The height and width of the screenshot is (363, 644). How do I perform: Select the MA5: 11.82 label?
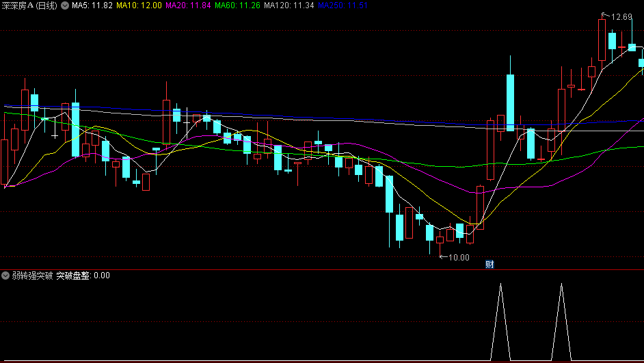click(x=92, y=5)
